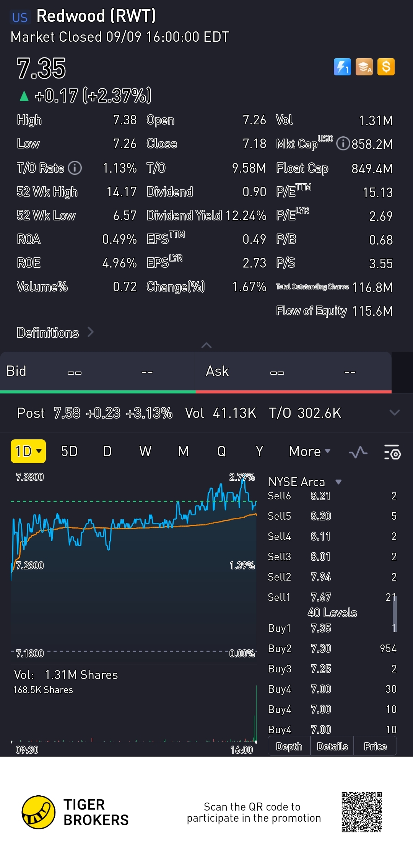
Task: Tap the 40 Levels label
Action: pyautogui.click(x=332, y=613)
